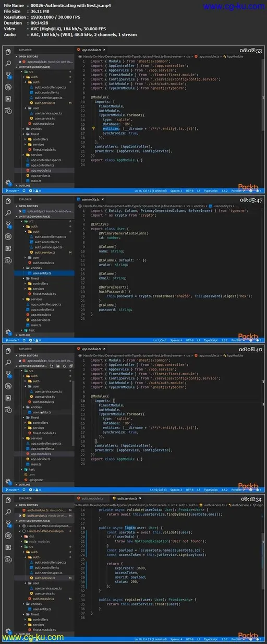This screenshot has width=267, height=644.
Task: Open Explorer view in the 00:05:47 frame
Action: click(8, 200)
